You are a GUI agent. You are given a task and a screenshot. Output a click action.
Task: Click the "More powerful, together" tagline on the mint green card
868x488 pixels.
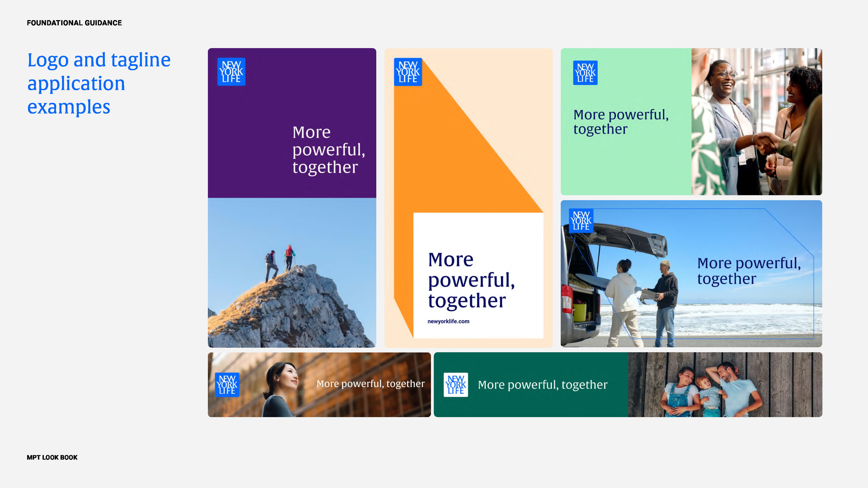(x=621, y=122)
